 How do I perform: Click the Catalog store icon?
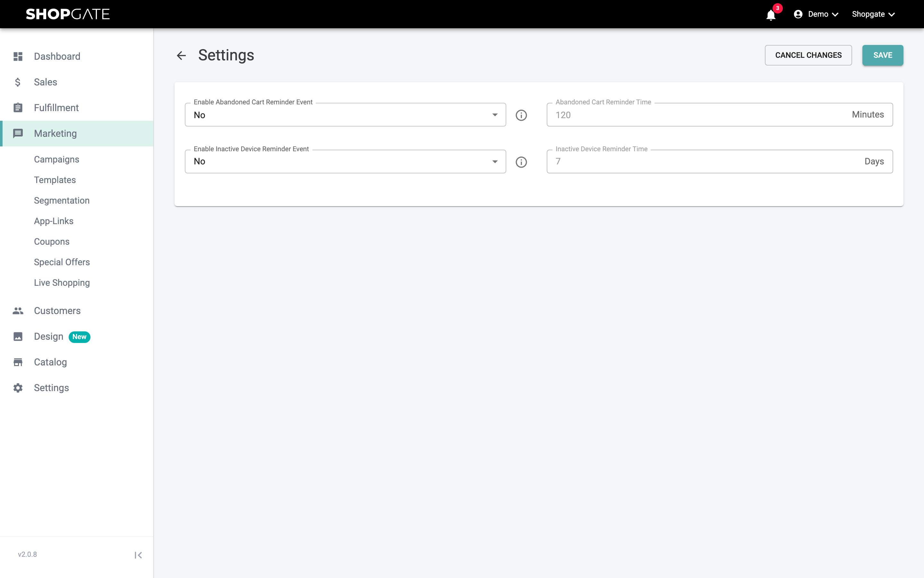(x=18, y=362)
